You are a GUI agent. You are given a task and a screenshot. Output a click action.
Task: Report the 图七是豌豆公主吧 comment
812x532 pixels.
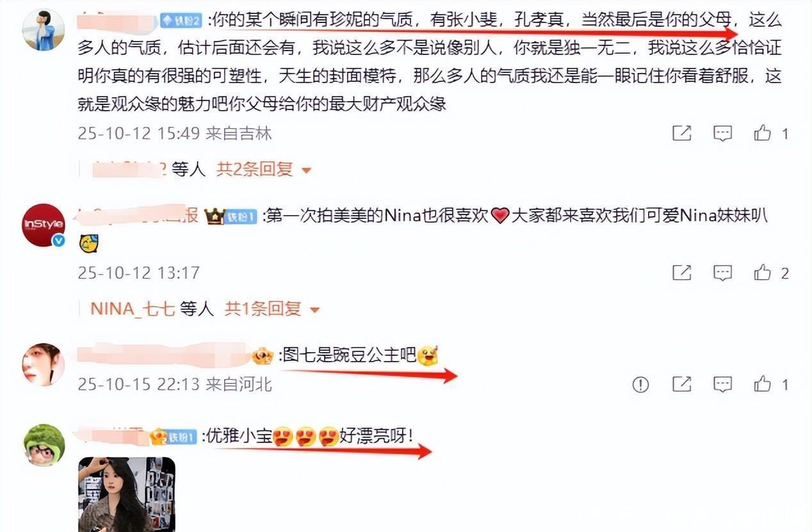point(641,384)
